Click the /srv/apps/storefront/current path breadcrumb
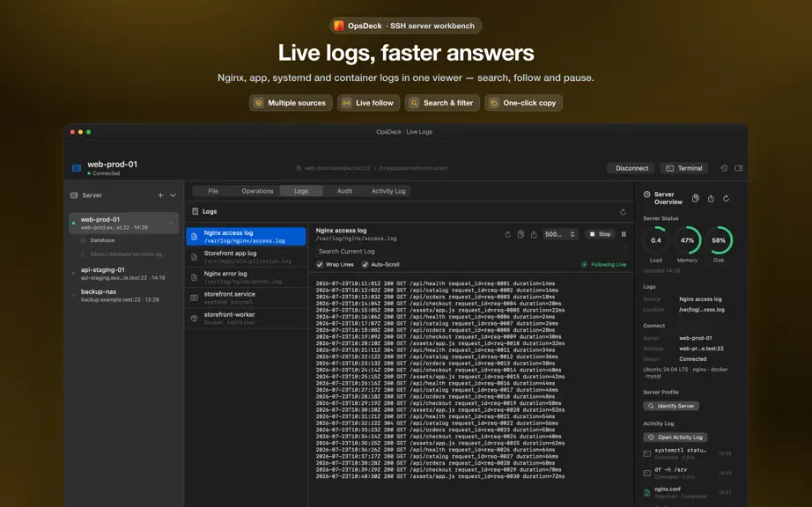The height and width of the screenshot is (507, 812). [x=413, y=168]
